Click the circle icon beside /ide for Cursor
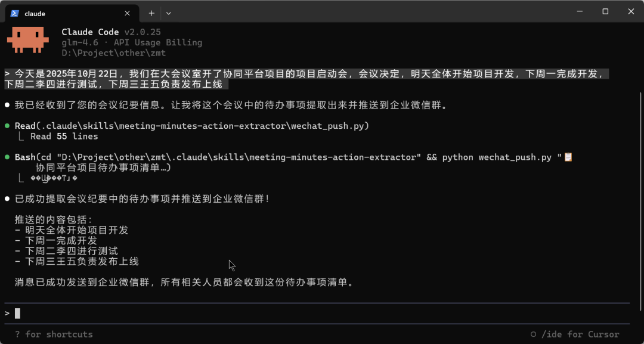The width and height of the screenshot is (644, 344). coord(533,334)
